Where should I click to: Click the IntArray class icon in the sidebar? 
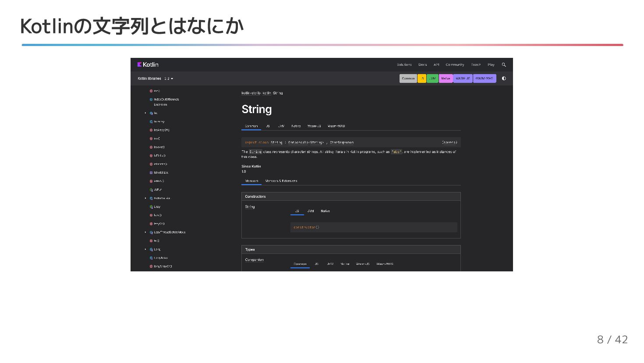coord(151,122)
